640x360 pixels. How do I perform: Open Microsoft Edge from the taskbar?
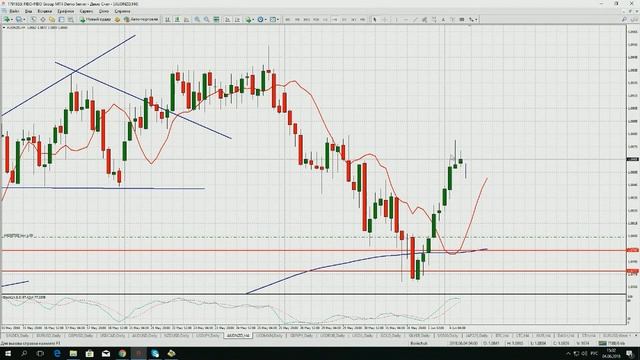click(x=57, y=353)
